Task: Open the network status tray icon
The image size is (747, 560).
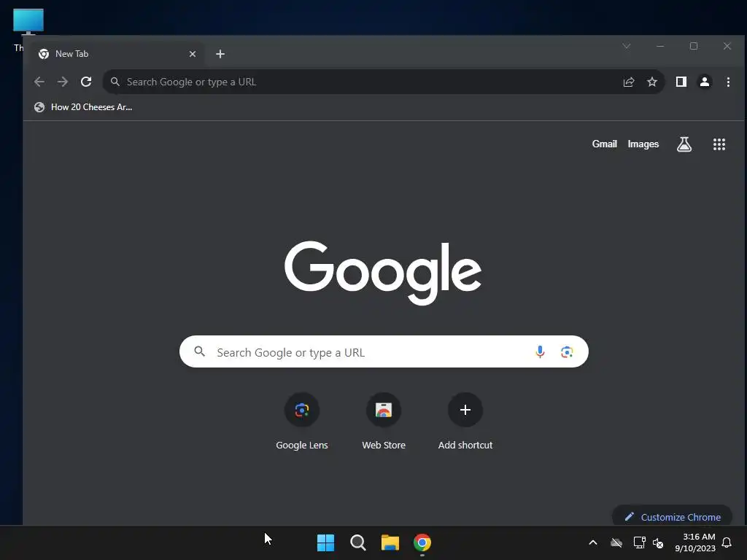Action: pos(639,542)
